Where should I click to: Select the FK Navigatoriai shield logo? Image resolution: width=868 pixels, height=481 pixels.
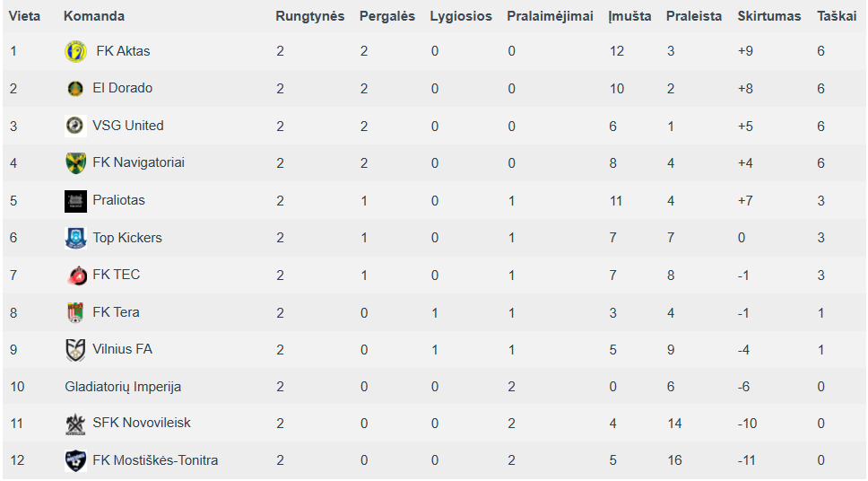pyautogui.click(x=75, y=163)
